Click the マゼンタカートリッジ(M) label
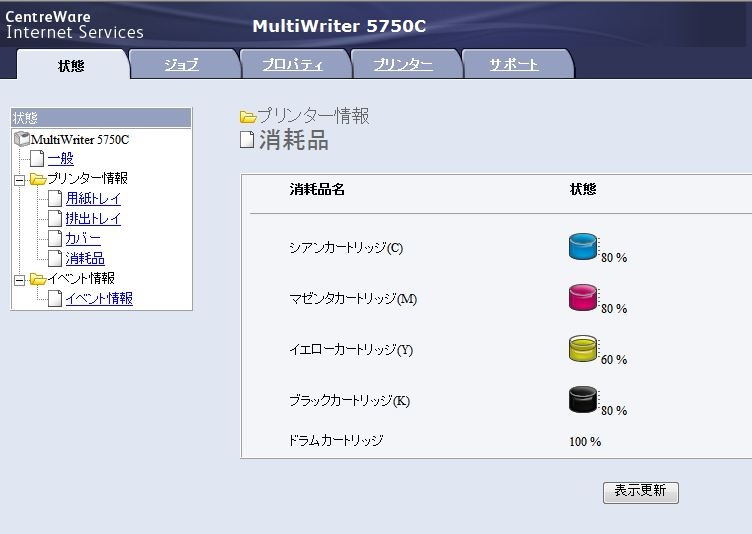The image size is (752, 534). click(353, 298)
